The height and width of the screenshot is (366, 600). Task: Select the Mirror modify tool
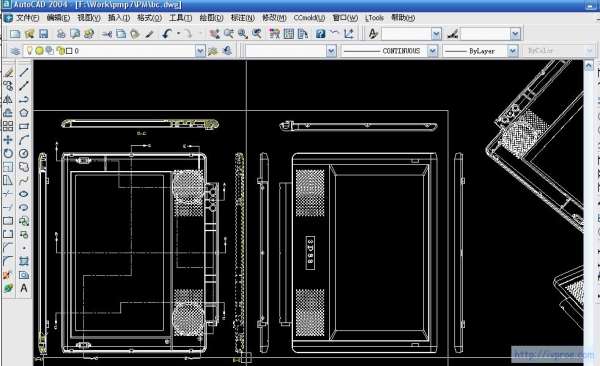click(x=8, y=100)
